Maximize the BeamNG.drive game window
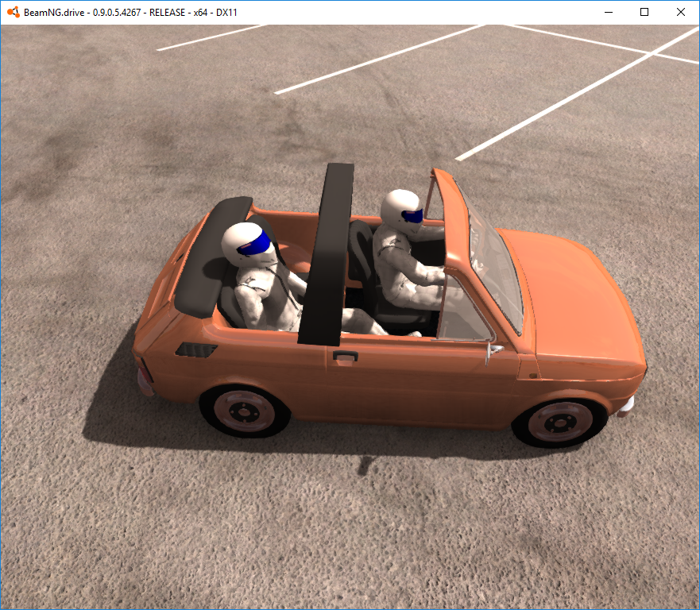This screenshot has height=610, width=700. point(644,12)
